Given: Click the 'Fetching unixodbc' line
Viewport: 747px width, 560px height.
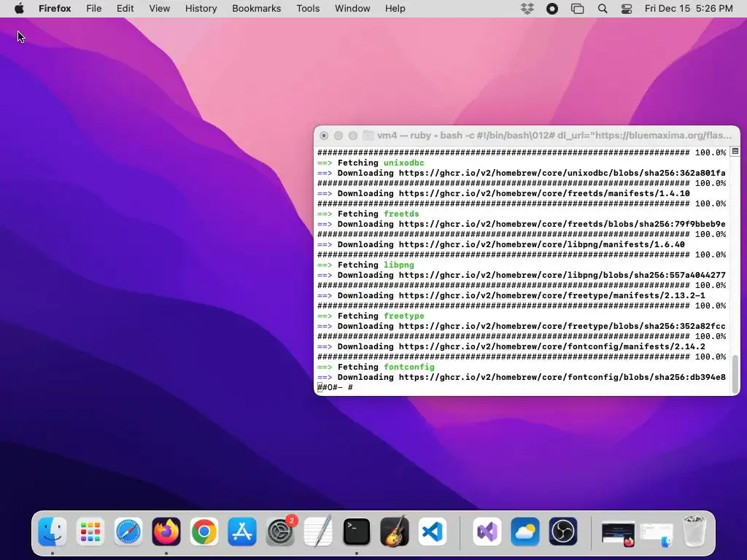Looking at the screenshot, I should 371,163.
